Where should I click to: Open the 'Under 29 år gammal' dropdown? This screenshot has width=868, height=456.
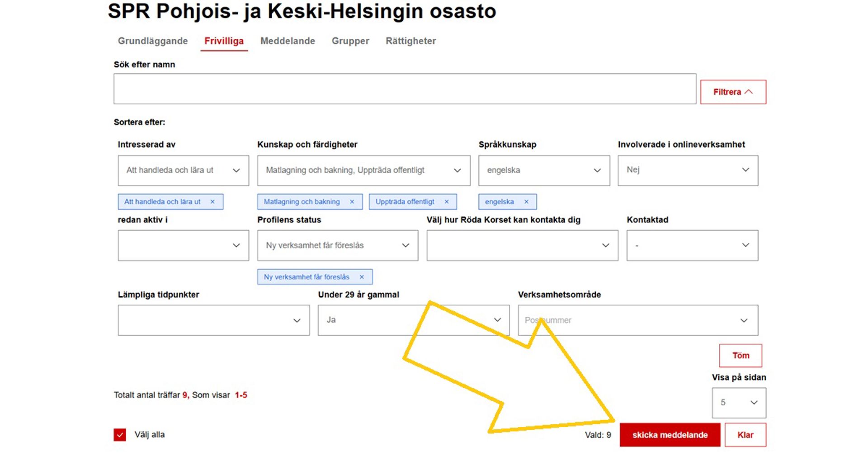click(x=413, y=320)
